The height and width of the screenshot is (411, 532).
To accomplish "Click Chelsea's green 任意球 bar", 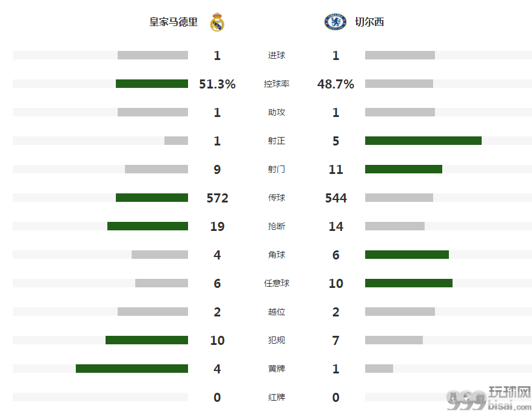I will tap(409, 283).
